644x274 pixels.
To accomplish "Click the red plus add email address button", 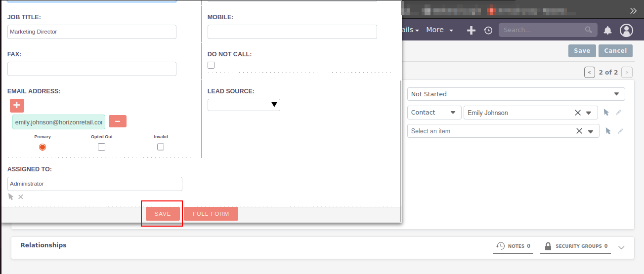I will [x=17, y=105].
